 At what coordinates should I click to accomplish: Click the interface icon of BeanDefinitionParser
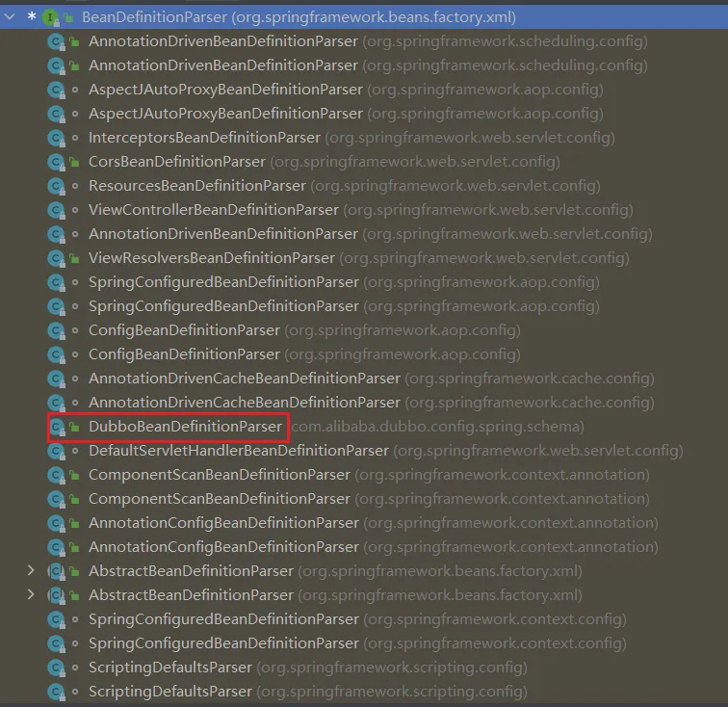50,17
